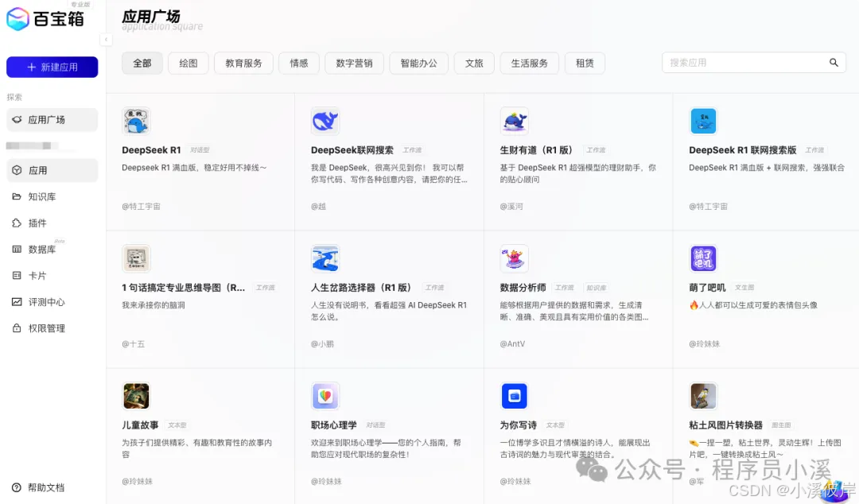The width and height of the screenshot is (859, 504).
Task: Open the 人生岔路选择器 app icon
Action: pos(325,258)
